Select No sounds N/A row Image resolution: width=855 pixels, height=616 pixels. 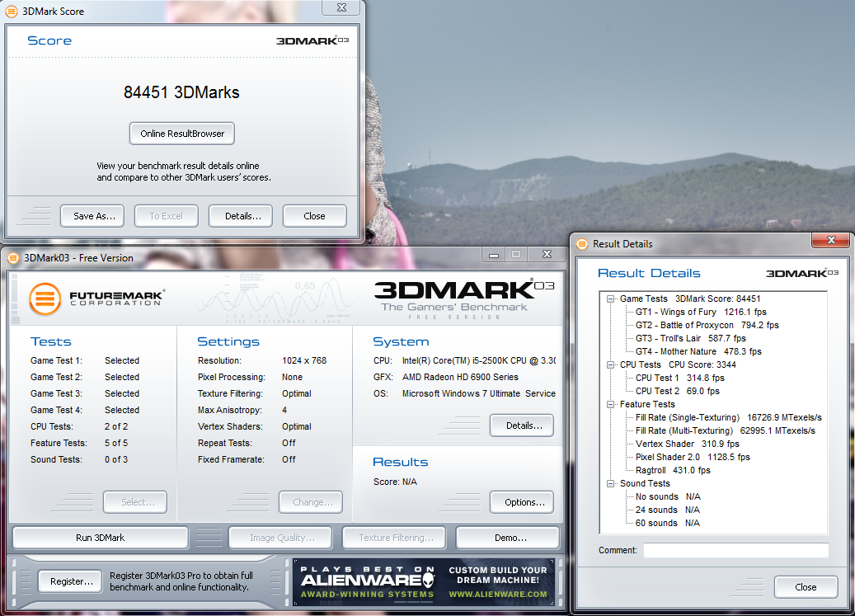[668, 496]
